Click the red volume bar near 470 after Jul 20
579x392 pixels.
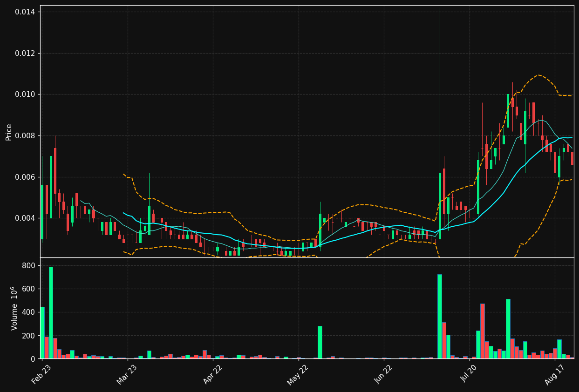point(483,331)
